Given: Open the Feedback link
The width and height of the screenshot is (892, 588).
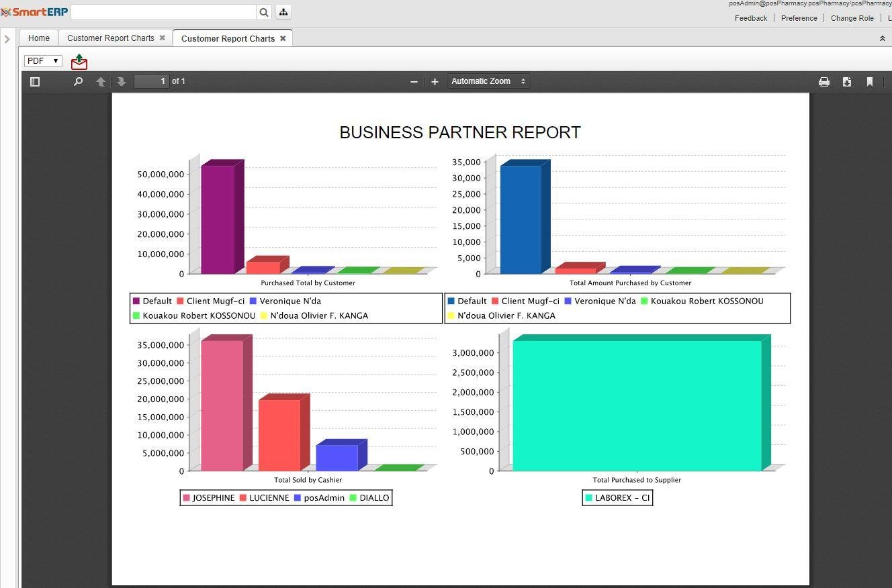Looking at the screenshot, I should (750, 18).
